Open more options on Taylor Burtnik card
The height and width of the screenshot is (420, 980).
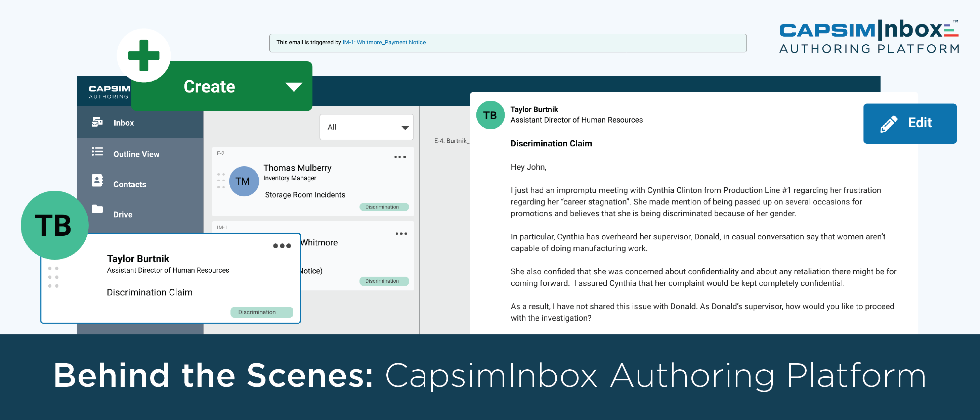tap(282, 246)
